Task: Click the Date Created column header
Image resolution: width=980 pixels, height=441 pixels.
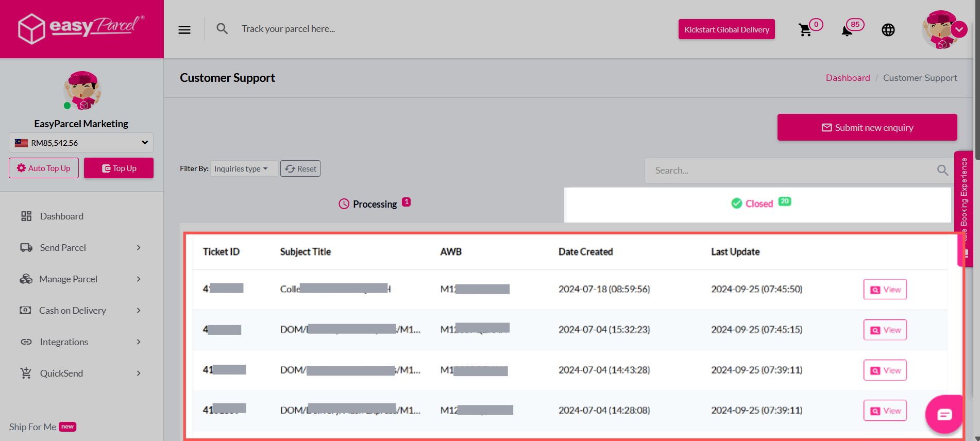Action: (586, 251)
